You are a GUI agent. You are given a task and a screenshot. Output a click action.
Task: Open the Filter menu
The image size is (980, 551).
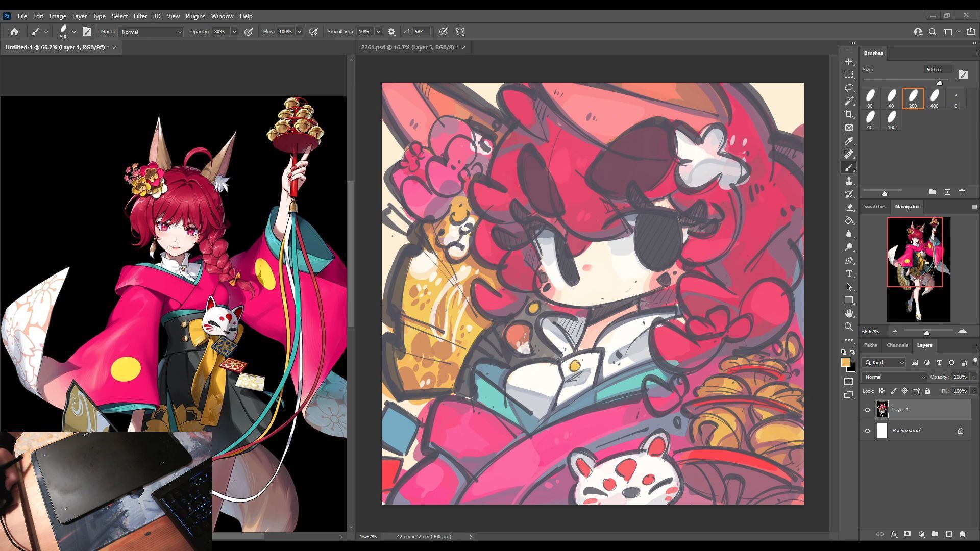[x=140, y=16]
